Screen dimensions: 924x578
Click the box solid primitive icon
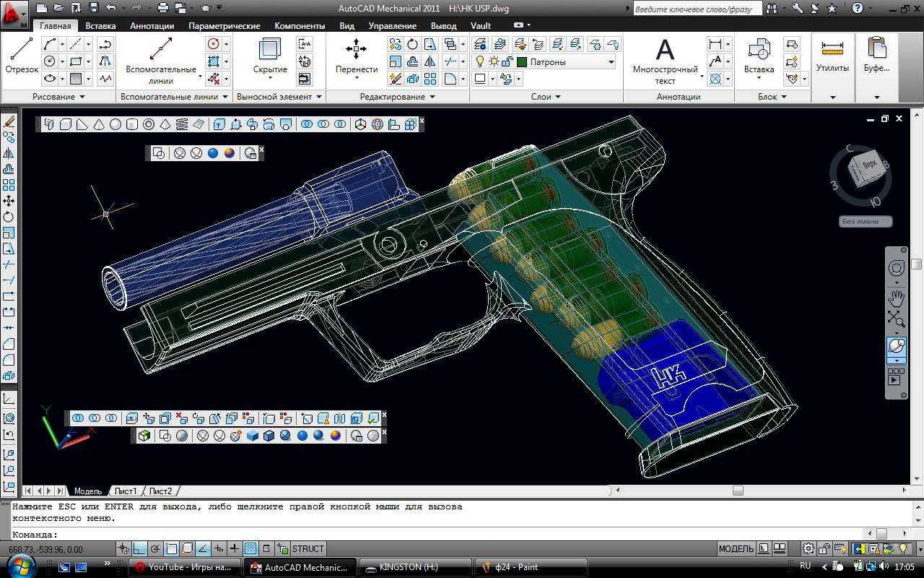coord(66,124)
